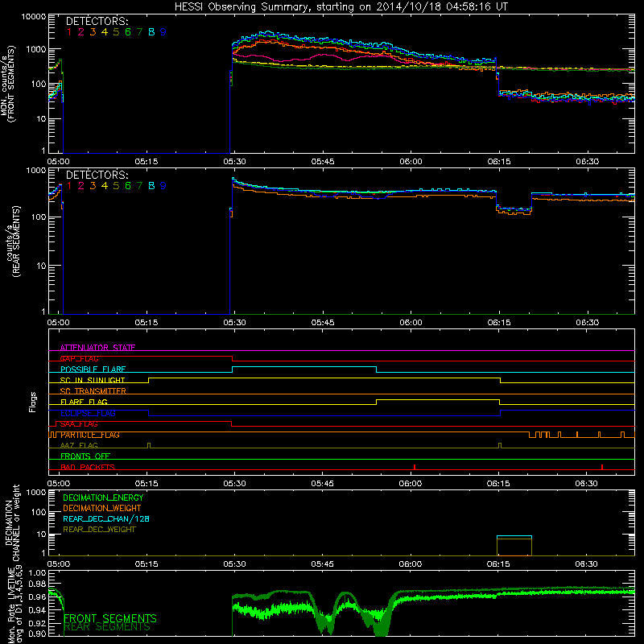Select DETECTORS: label in rear segments panel

[x=97, y=175]
